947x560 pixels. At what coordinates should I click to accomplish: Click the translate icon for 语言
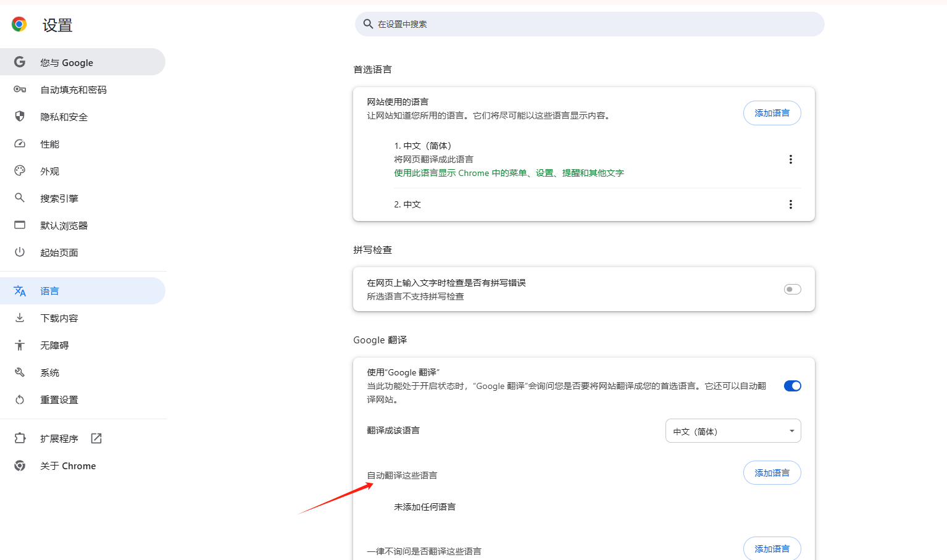(20, 291)
